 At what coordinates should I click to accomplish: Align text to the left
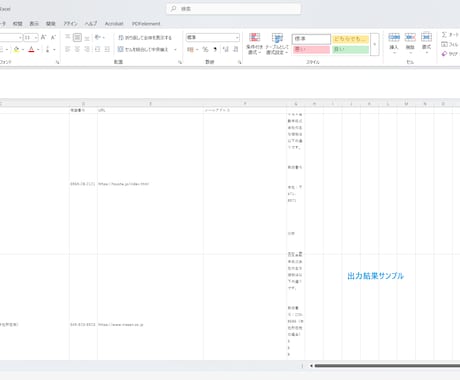pos(68,49)
